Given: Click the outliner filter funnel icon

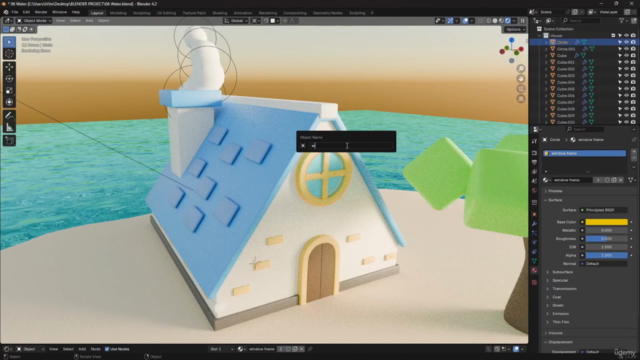Looking at the screenshot, I should pyautogui.click(x=622, y=20).
